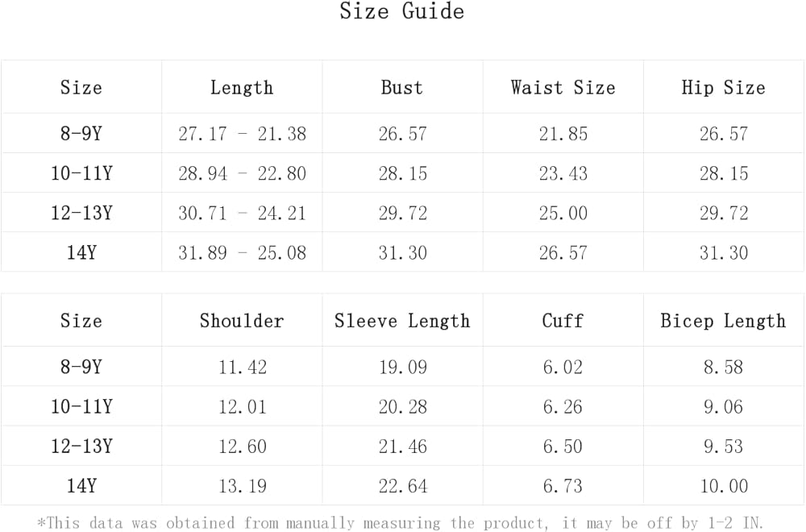Select the sleeve length value 20.28
The width and height of the screenshot is (806, 532).
pyautogui.click(x=402, y=406)
